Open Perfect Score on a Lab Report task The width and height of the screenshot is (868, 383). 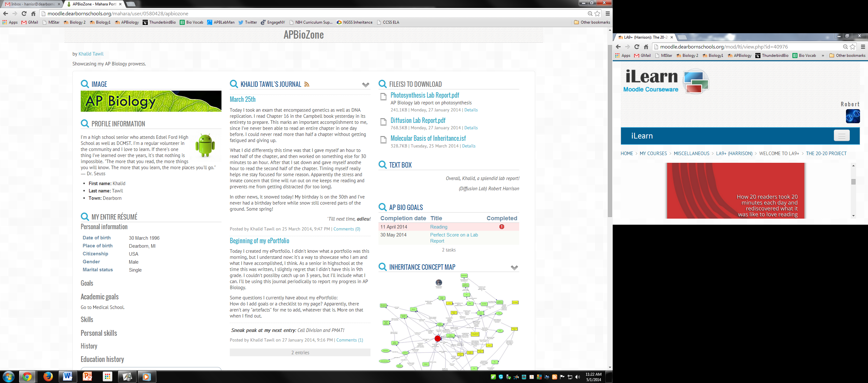[454, 238]
